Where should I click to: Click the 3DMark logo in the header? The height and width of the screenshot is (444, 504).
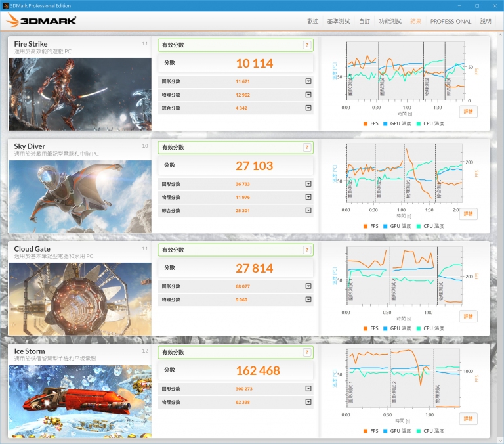pos(41,20)
